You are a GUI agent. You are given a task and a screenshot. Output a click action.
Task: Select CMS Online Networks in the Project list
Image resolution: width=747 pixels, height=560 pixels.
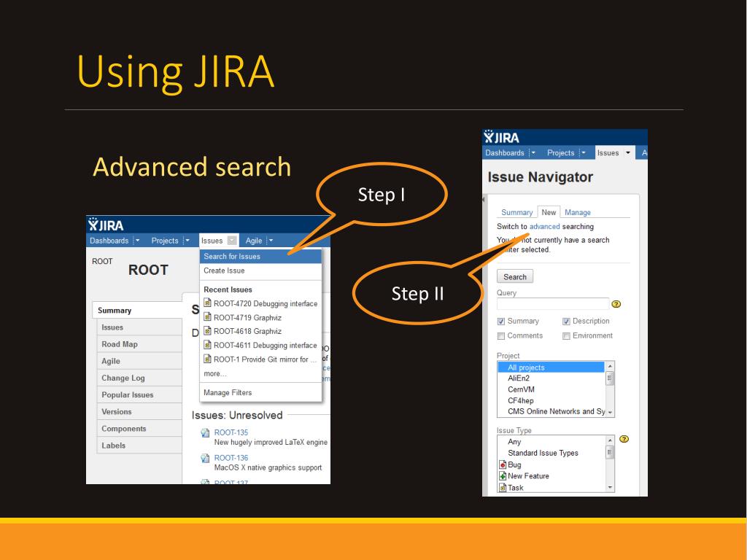[551, 411]
